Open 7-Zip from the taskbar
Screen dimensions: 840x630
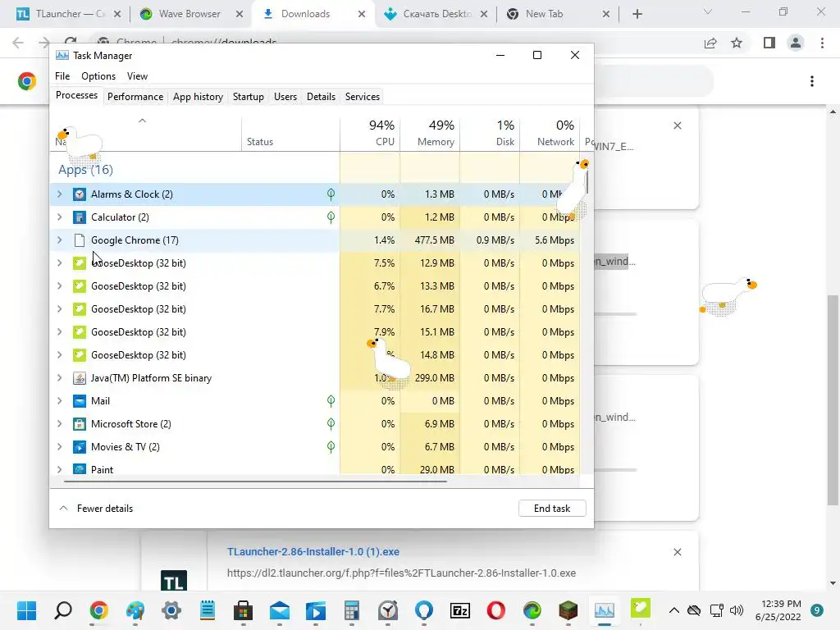pyautogui.click(x=460, y=610)
